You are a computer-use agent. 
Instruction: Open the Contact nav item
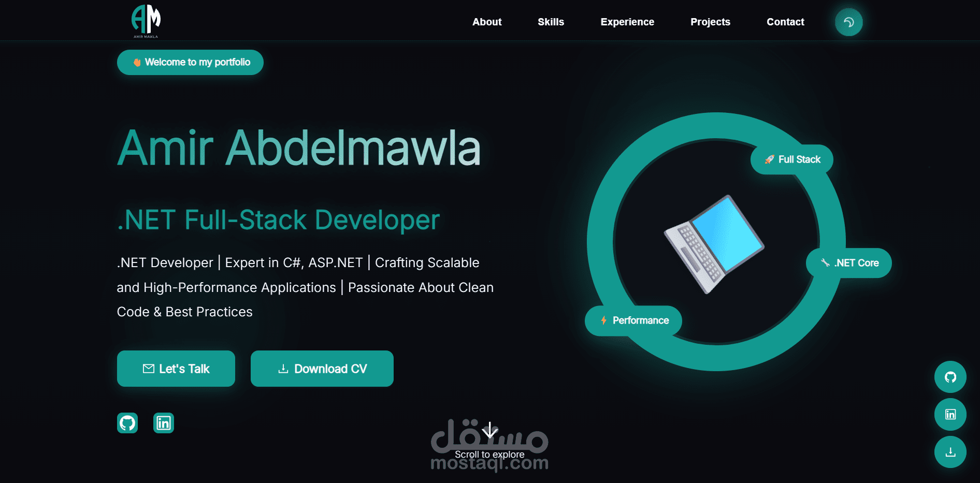click(x=785, y=22)
